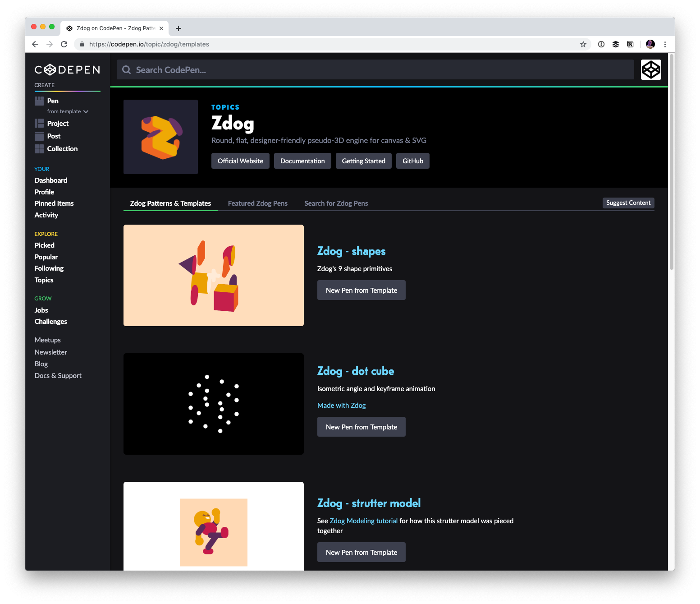Click the Search CodePen input field
Image resolution: width=700 pixels, height=604 pixels.
tap(375, 70)
